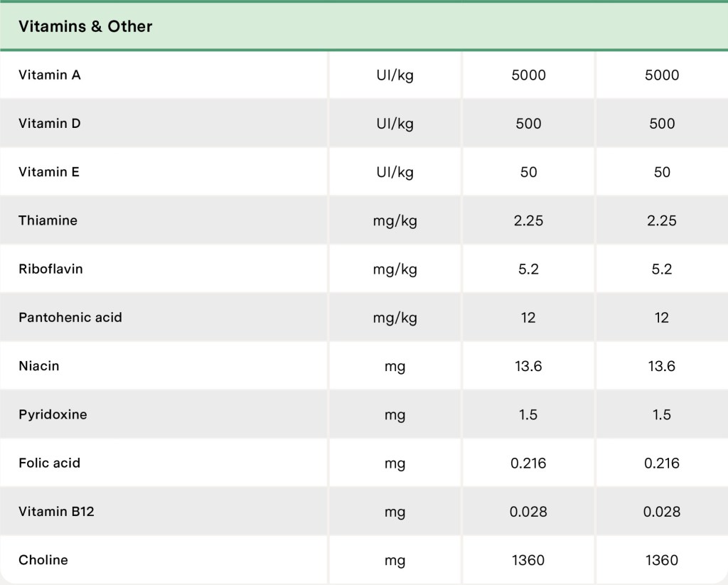This screenshot has width=728, height=585.
Task: Select the Folic acid label
Action: [x=49, y=463]
